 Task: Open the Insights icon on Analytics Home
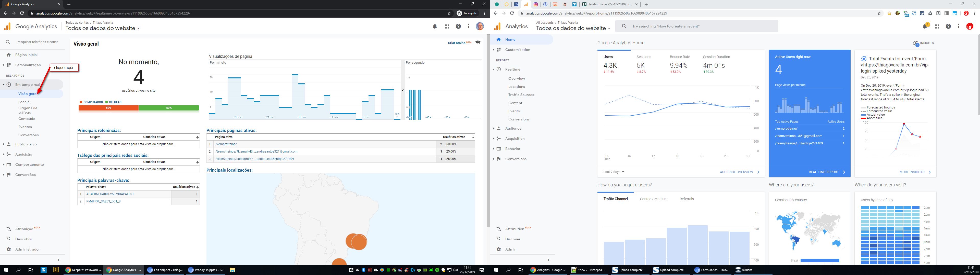916,43
